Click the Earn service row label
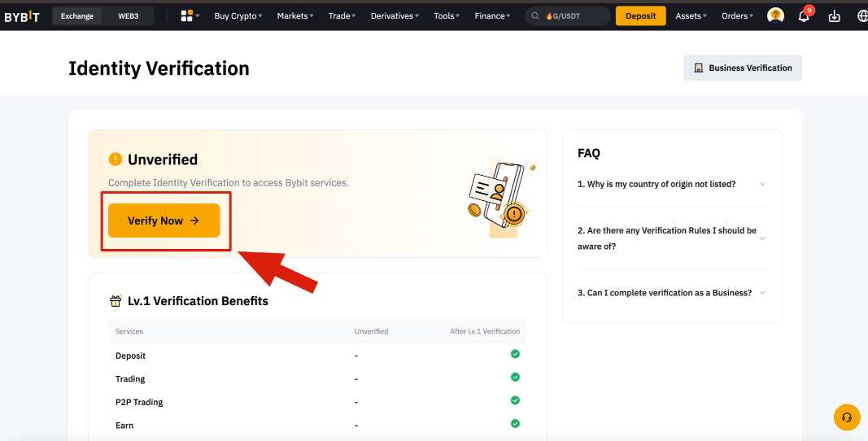The image size is (868, 441). pos(124,426)
